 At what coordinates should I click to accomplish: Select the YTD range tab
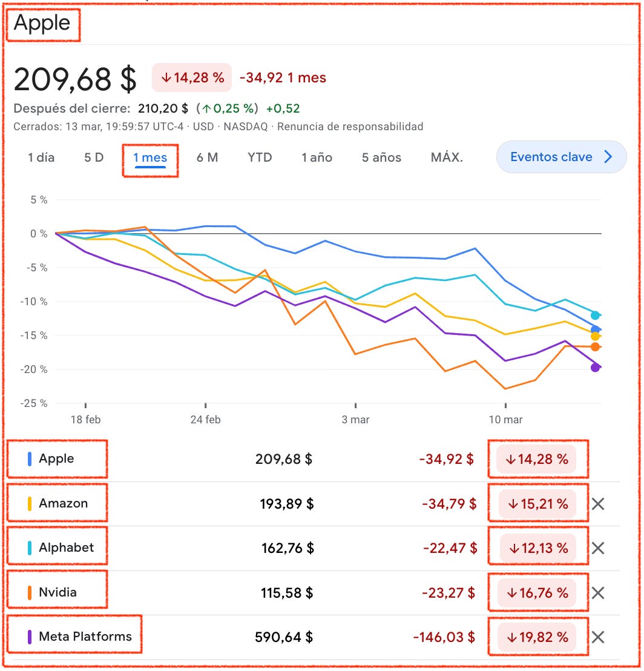(260, 157)
